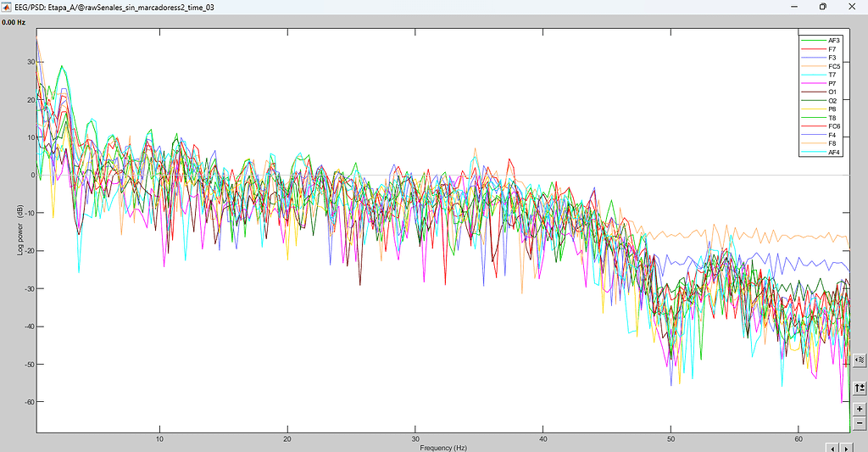Select F7 channel in legend
The height and width of the screenshot is (452, 868).
(x=832, y=49)
